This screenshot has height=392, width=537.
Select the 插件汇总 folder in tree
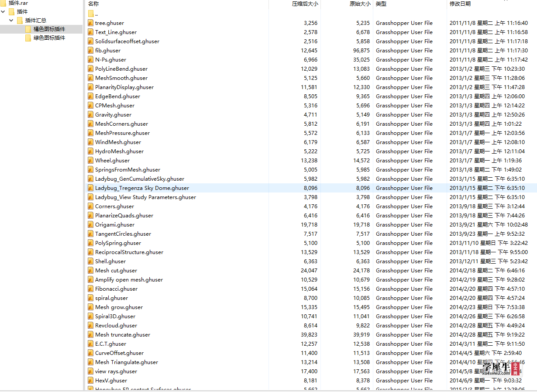pyautogui.click(x=36, y=20)
